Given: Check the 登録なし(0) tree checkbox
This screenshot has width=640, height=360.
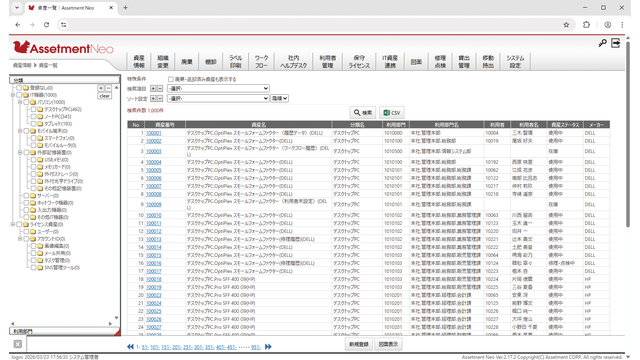Looking at the screenshot, I should point(19,88).
